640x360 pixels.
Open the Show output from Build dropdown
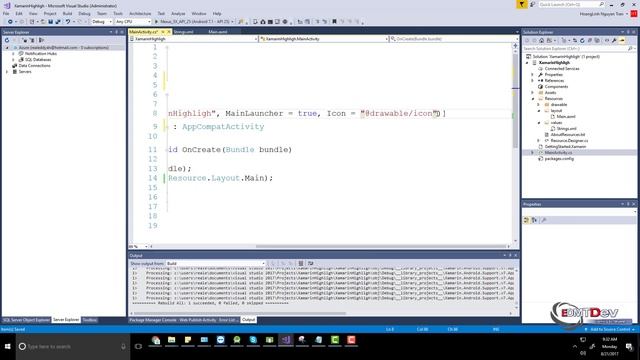coord(216,264)
